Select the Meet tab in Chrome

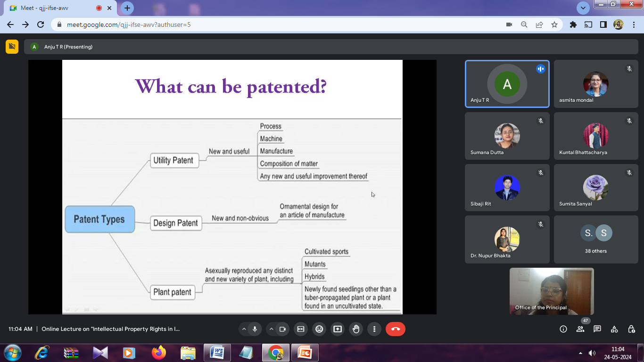(56, 8)
